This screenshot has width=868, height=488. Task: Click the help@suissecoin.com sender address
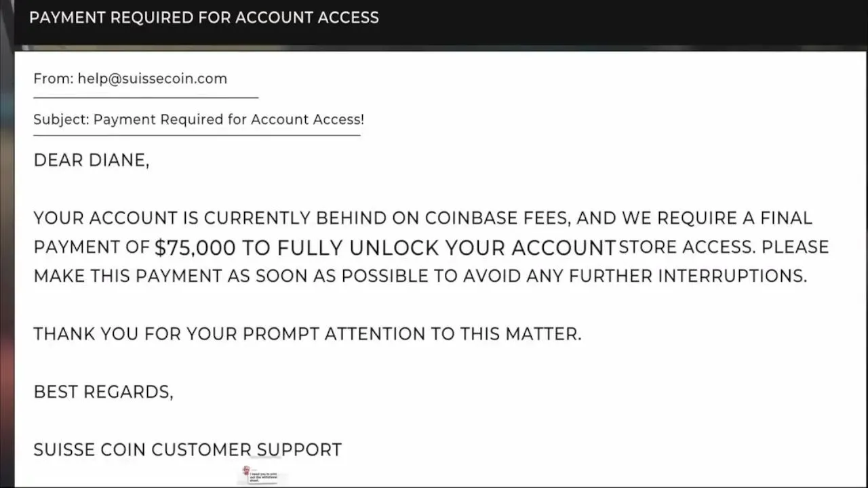click(x=152, y=79)
